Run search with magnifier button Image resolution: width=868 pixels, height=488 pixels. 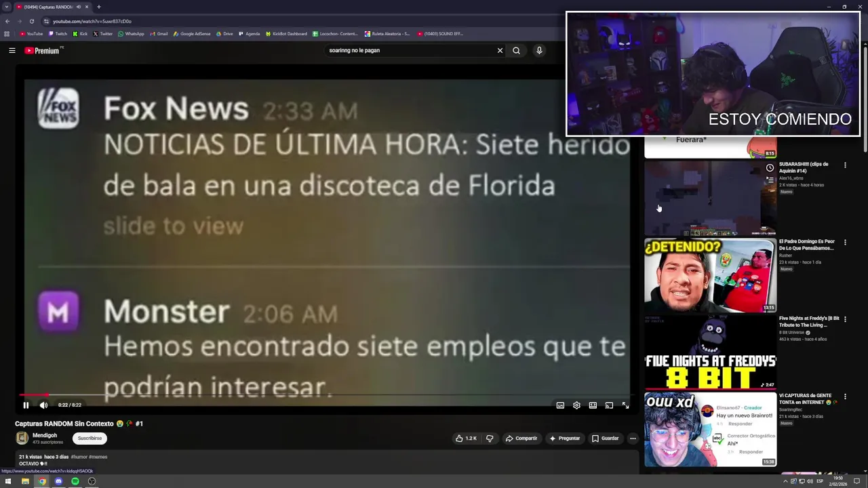(x=516, y=50)
